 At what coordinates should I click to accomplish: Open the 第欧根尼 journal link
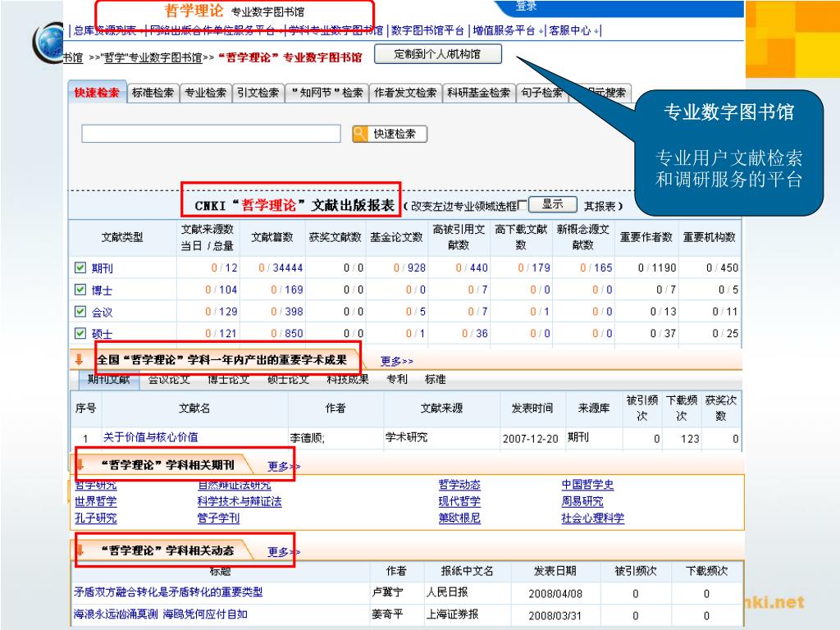click(x=459, y=518)
